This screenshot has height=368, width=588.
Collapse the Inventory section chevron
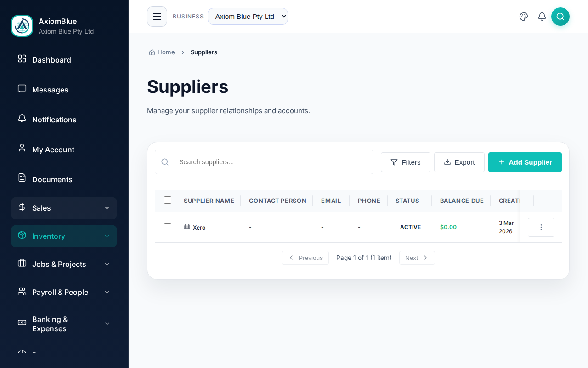(x=107, y=236)
